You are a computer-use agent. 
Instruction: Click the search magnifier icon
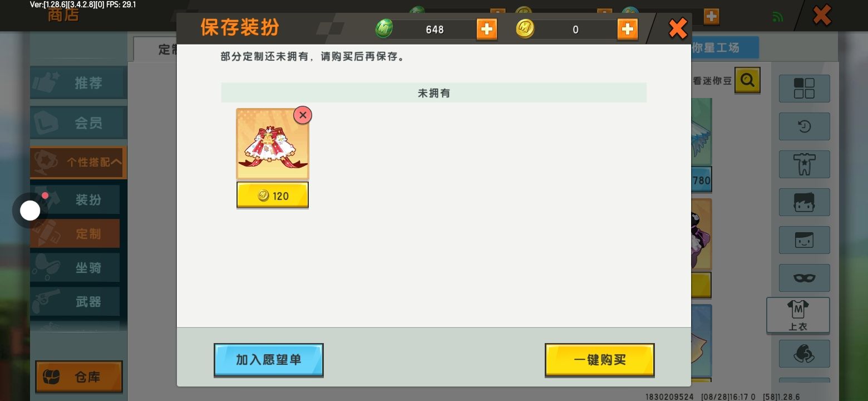pyautogui.click(x=747, y=81)
